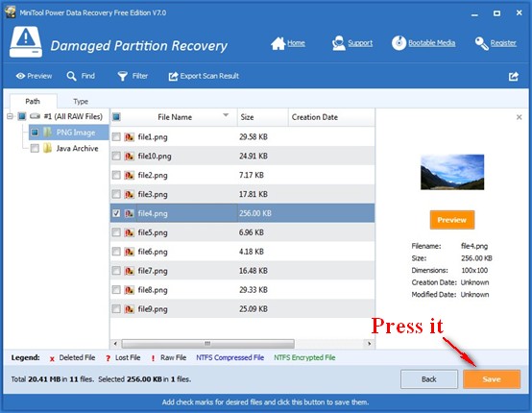Click the file10.png image icon
Screen dimensions: 532x413
pyautogui.click(x=130, y=157)
